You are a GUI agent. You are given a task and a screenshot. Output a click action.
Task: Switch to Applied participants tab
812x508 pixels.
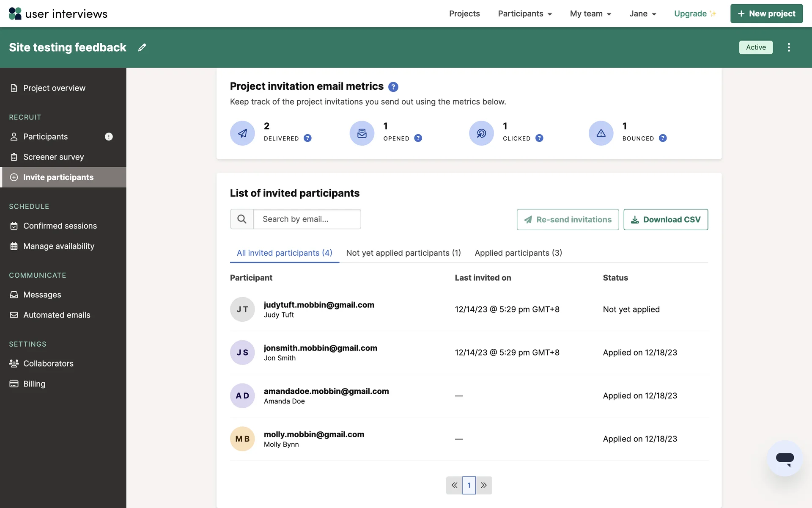(518, 253)
